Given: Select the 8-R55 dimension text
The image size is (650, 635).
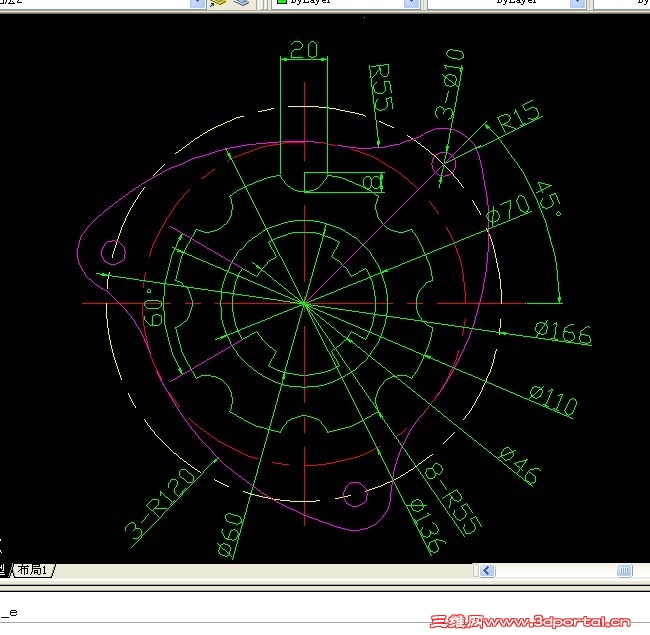Looking at the screenshot, I should (x=454, y=499).
